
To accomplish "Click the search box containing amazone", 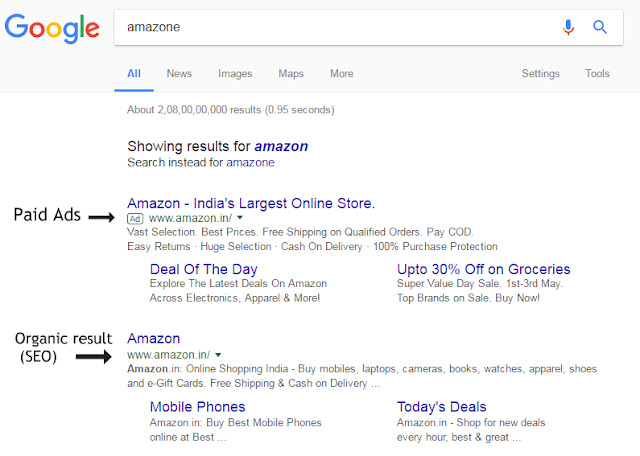I will 368,27.
